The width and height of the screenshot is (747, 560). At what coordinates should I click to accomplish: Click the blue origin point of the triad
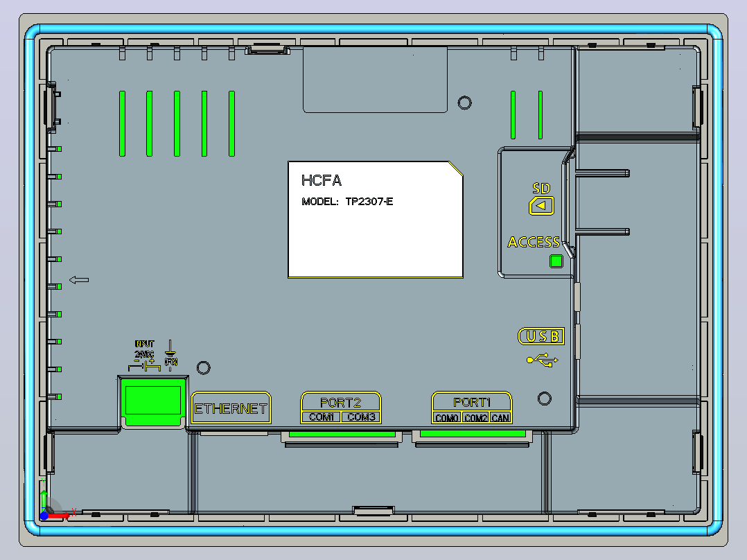[x=44, y=516]
